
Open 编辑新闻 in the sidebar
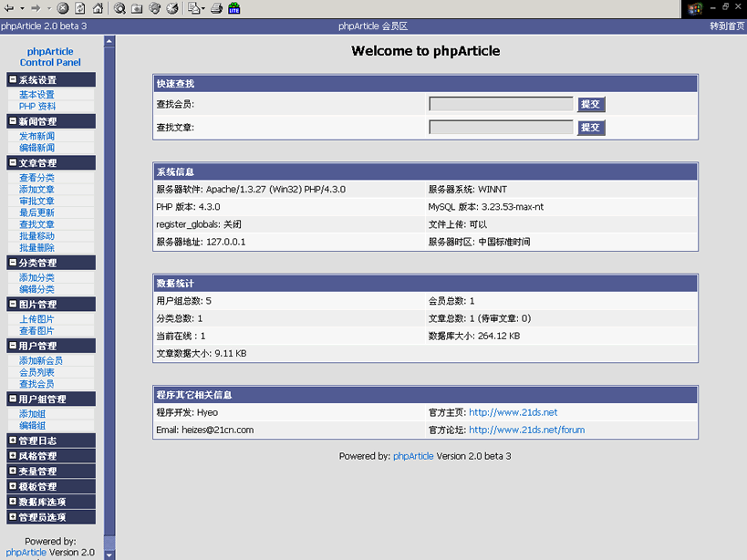(x=36, y=148)
